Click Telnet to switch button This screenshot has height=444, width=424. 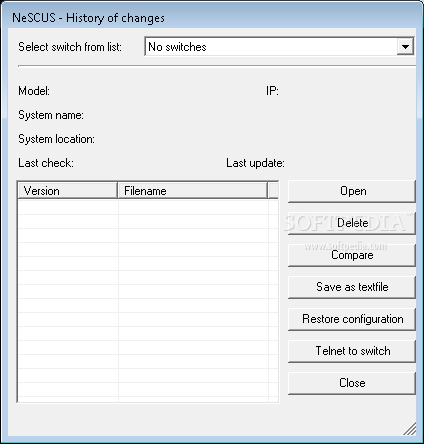[x=352, y=351]
